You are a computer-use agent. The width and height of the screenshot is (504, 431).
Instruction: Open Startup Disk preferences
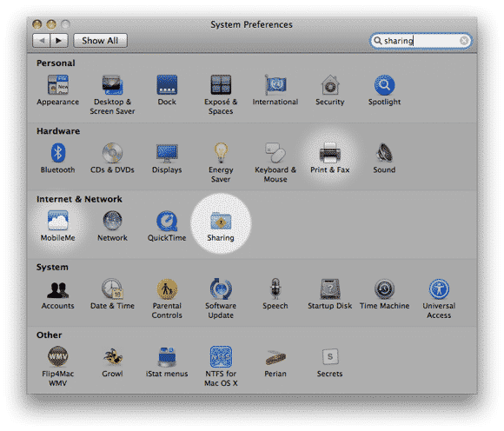pyautogui.click(x=330, y=294)
